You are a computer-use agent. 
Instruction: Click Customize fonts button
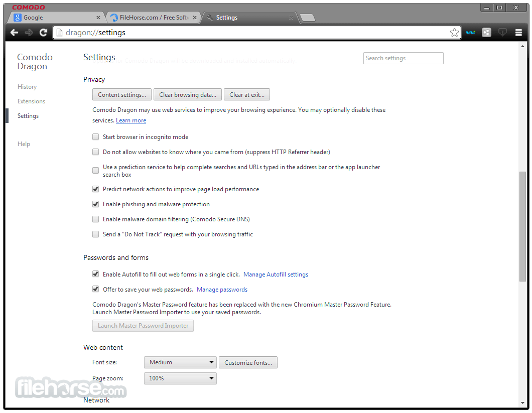pyautogui.click(x=248, y=363)
